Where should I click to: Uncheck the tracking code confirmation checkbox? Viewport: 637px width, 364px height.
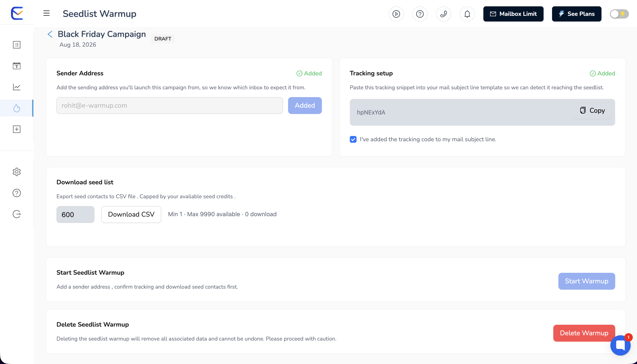[x=353, y=139]
